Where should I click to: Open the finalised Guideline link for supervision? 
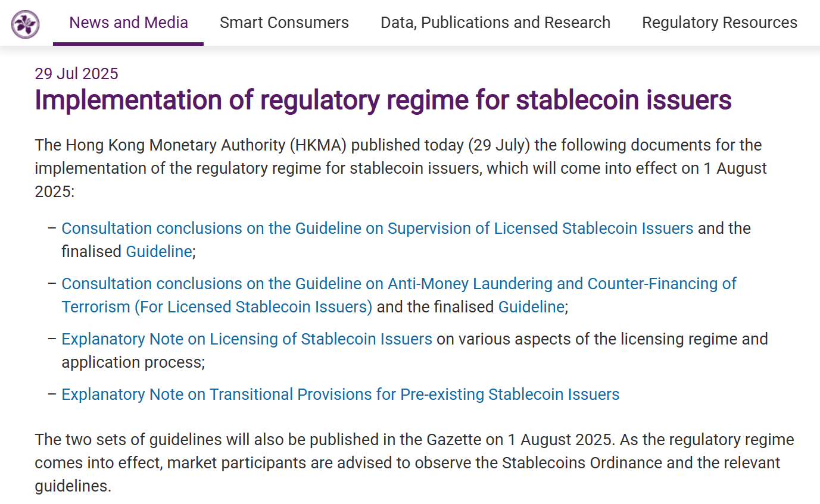[158, 252]
